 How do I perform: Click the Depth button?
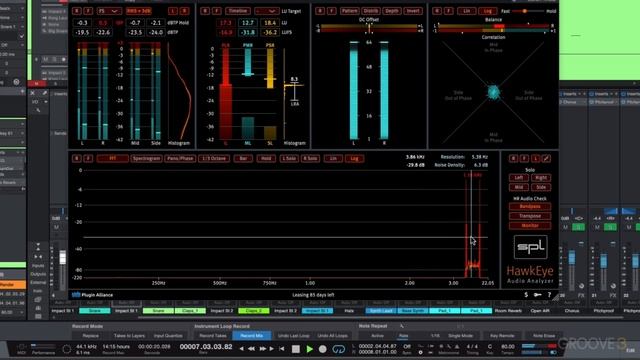pos(391,11)
